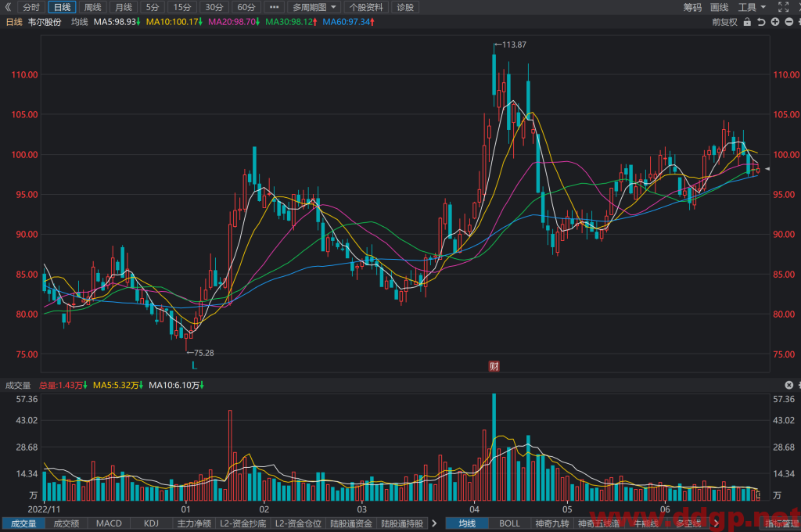The width and height of the screenshot is (801, 532).
Task: Switch sub-chart to KDJ
Action: pyautogui.click(x=151, y=523)
